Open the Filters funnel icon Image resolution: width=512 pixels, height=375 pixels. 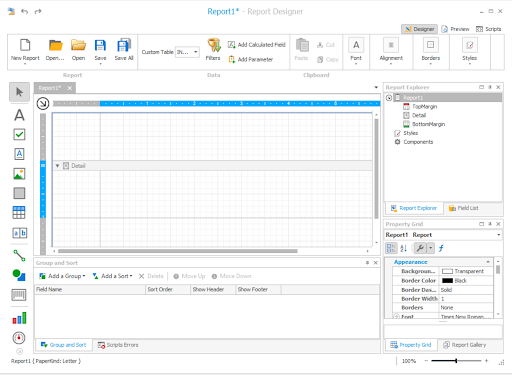pyautogui.click(x=214, y=45)
